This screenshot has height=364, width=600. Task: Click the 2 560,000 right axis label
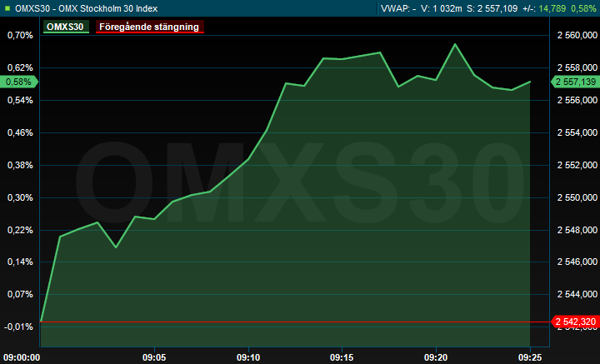pos(576,36)
